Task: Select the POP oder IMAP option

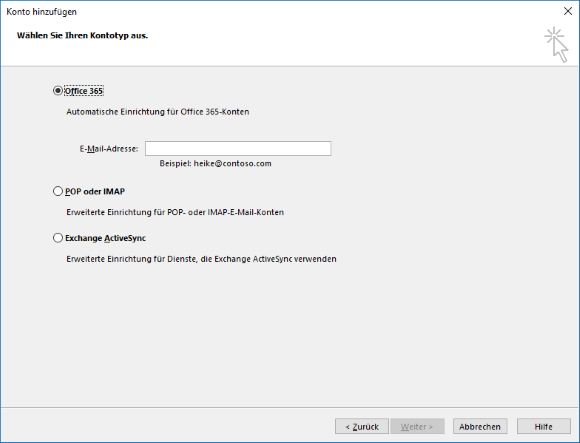Action: pos(58,191)
